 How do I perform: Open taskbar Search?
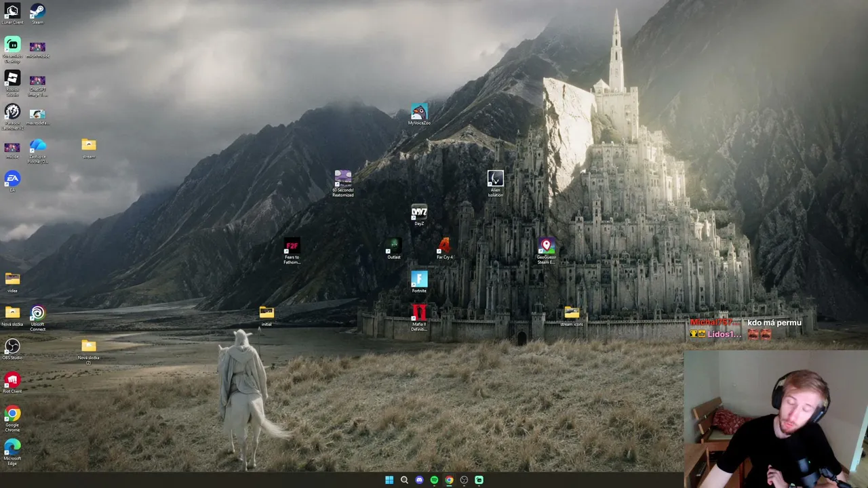click(404, 480)
